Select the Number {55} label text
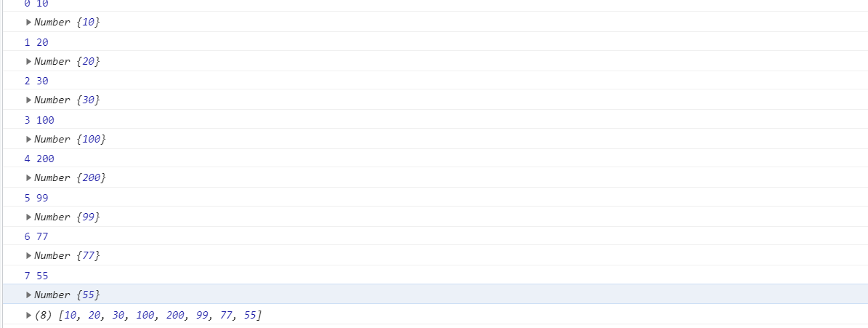 (x=67, y=295)
